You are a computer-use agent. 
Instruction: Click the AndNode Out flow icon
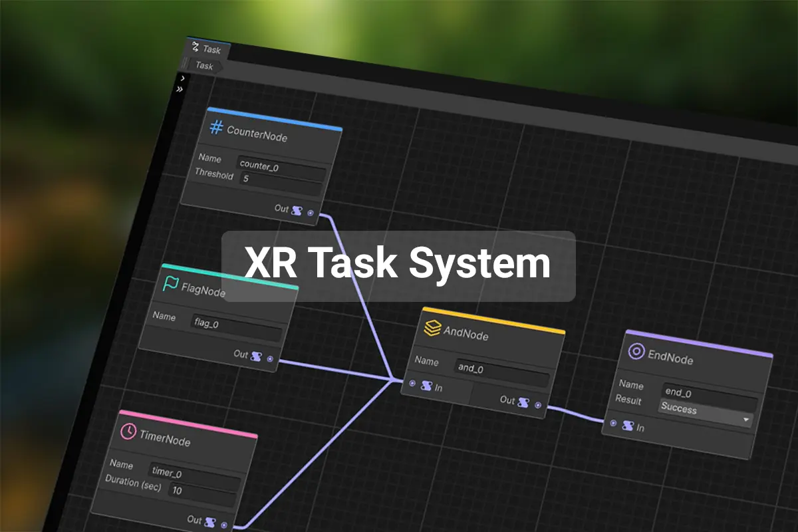524,403
